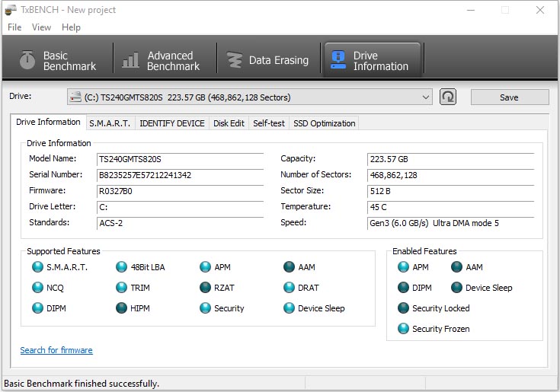Click the Capacity field 223.57 GB
This screenshot has height=392, width=560.
click(451, 159)
